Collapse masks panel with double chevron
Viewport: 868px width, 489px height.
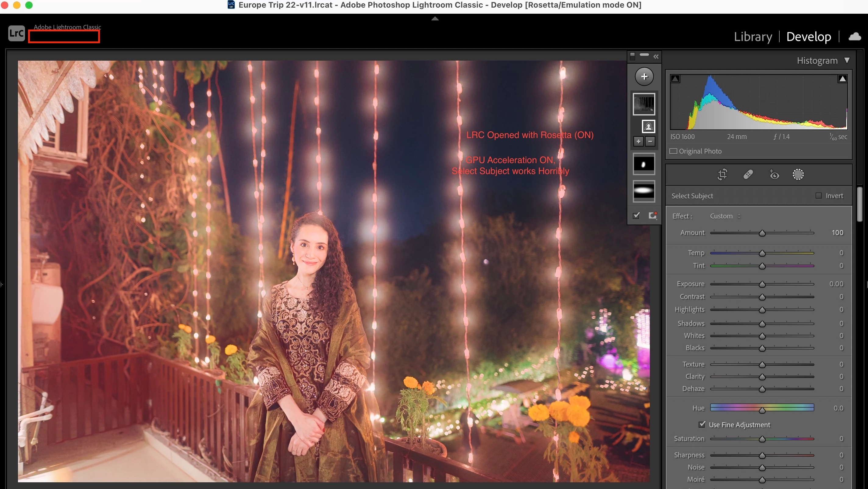656,57
